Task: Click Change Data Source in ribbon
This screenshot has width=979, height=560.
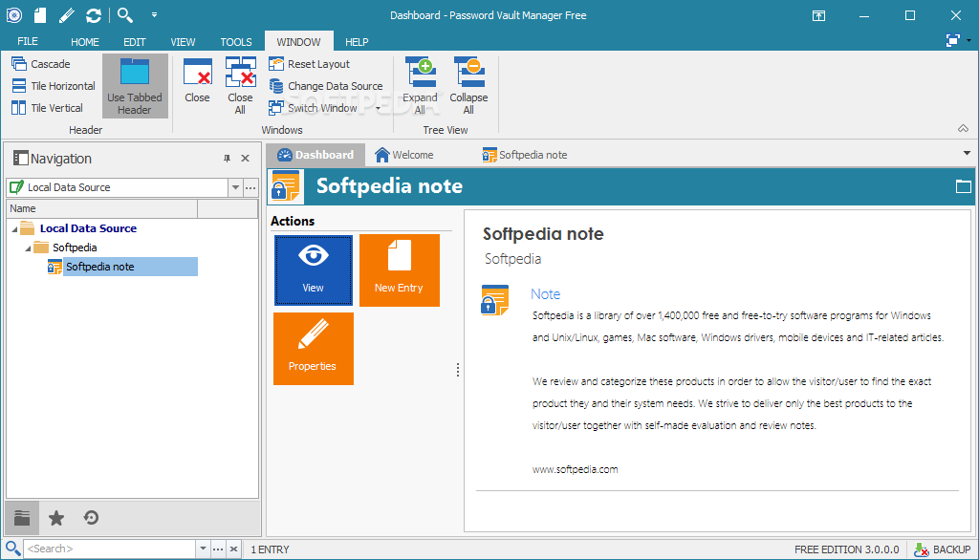Action: coord(326,86)
